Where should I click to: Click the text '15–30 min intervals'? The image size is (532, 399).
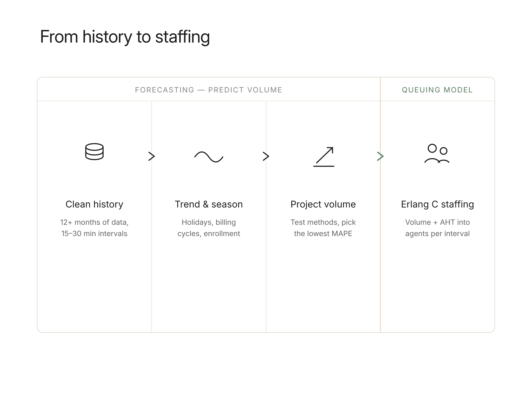point(94,234)
